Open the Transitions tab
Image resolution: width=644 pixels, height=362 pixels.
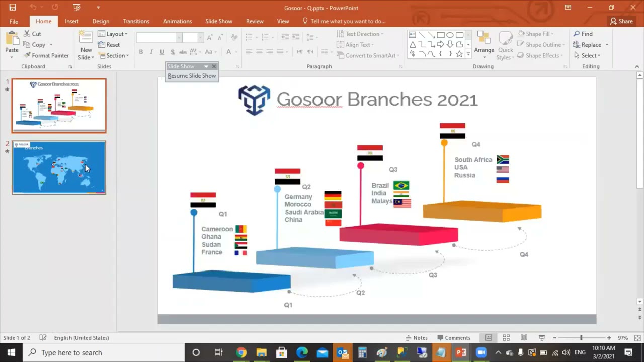click(136, 21)
